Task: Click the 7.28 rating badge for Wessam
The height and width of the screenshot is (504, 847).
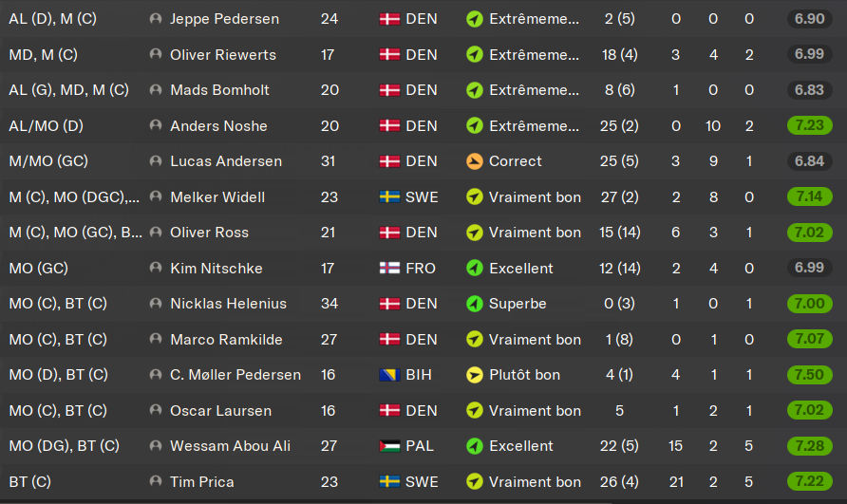Action: click(809, 446)
